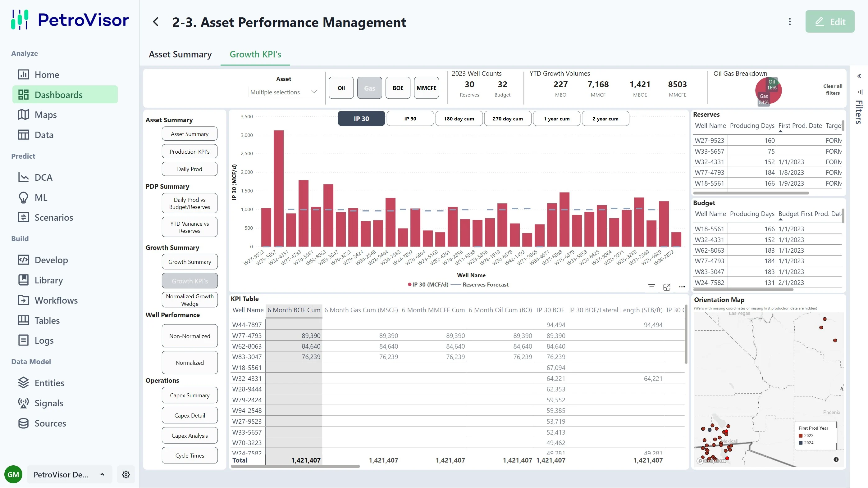
Task: Expand the PetroVisor workspace selector
Action: [69, 475]
